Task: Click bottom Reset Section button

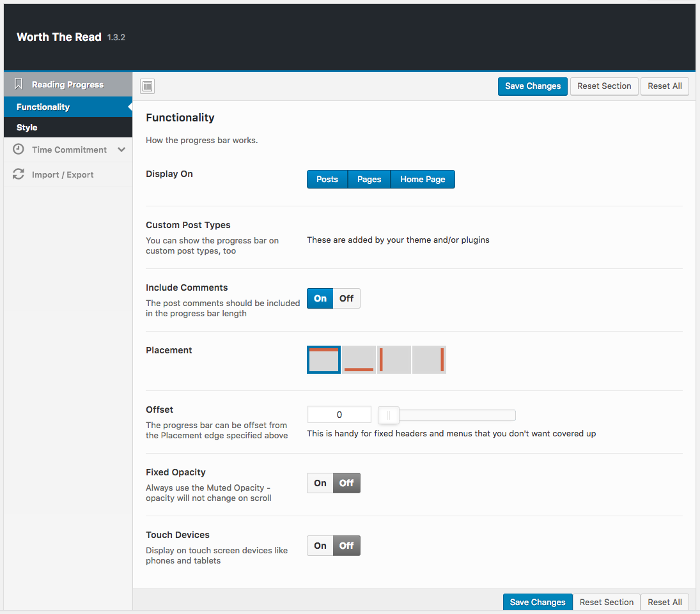Action: click(606, 602)
